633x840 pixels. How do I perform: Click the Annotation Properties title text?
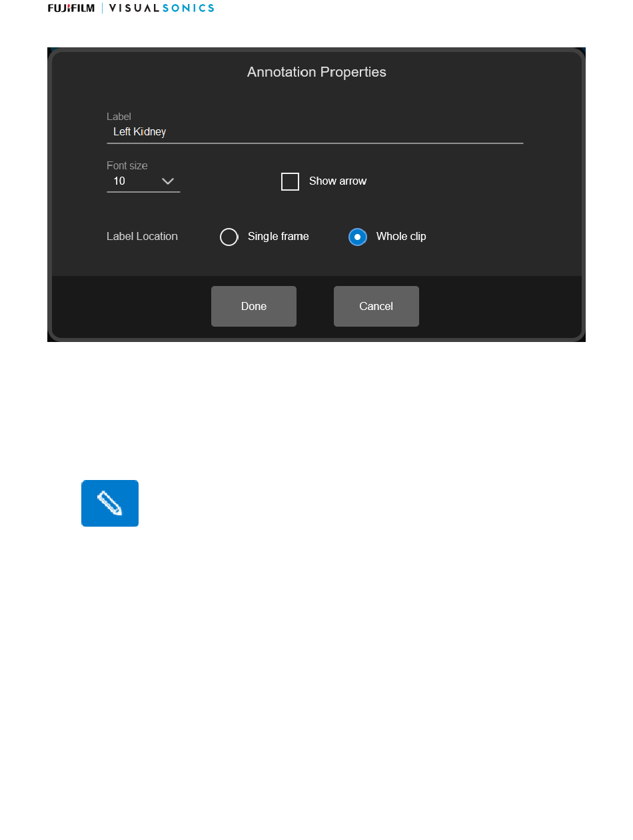point(316,72)
